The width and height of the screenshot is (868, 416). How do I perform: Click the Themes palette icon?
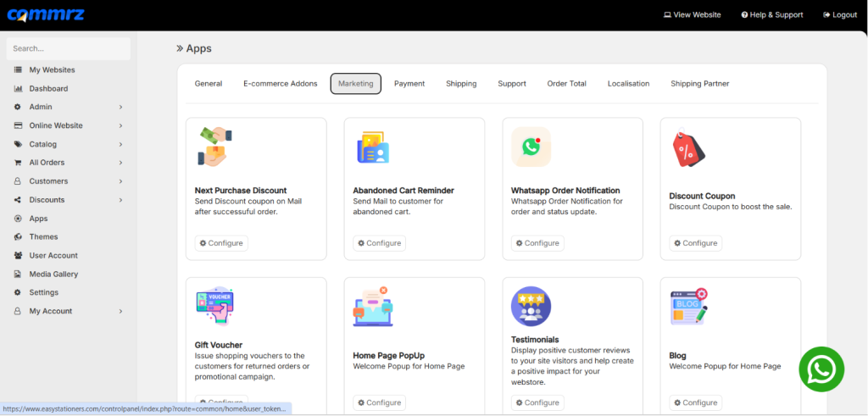(x=18, y=236)
